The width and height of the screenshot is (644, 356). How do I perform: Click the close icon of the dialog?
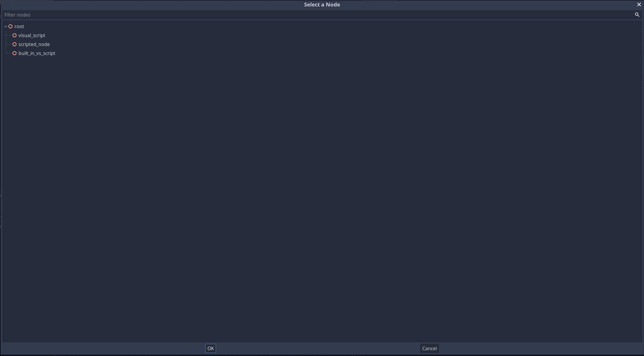click(x=639, y=4)
